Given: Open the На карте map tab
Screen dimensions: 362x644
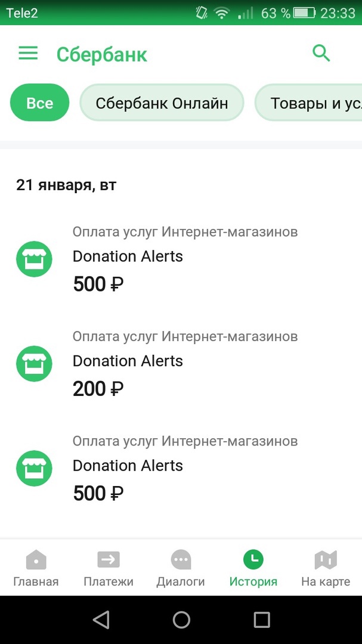Looking at the screenshot, I should pyautogui.click(x=326, y=561).
